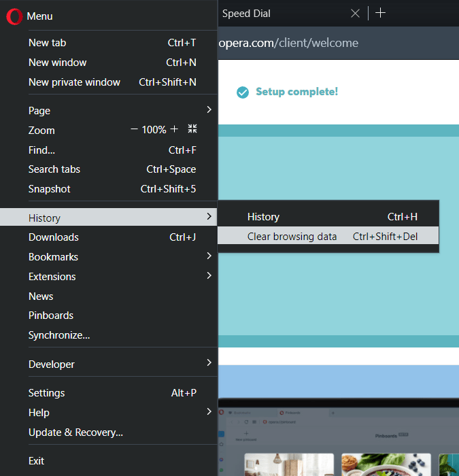Increase zoom with the plus button
This screenshot has height=476, width=459.
pyautogui.click(x=174, y=129)
